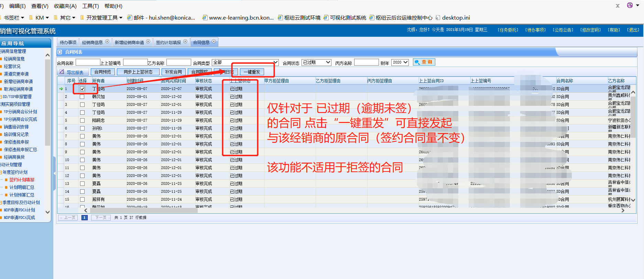The width and height of the screenshot is (644, 279).
Task: Open the 合同状态 dropdown showing 已过期
Action: tap(316, 63)
